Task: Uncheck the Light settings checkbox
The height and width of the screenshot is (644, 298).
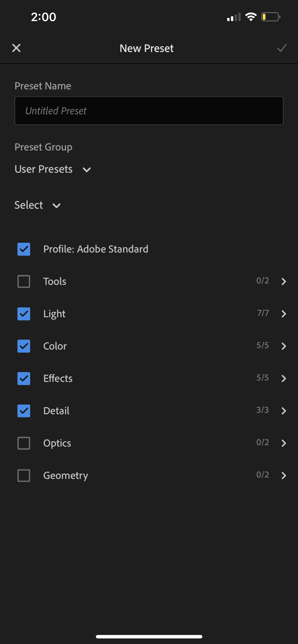Action: (24, 314)
